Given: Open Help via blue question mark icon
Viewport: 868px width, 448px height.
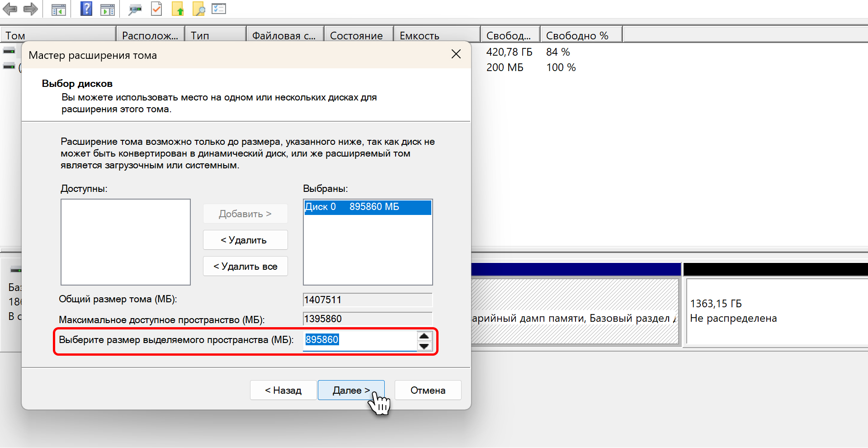Looking at the screenshot, I should click(86, 9).
